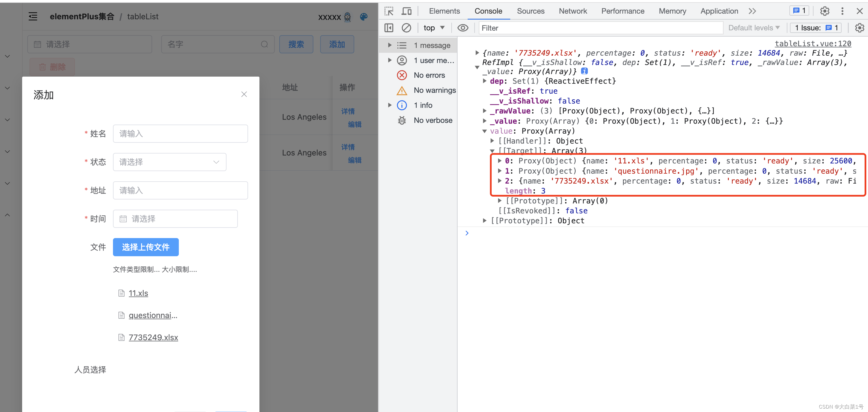Viewport: 868px width, 412px height.
Task: Click the magnifier icon in the 名字 input
Action: click(265, 44)
